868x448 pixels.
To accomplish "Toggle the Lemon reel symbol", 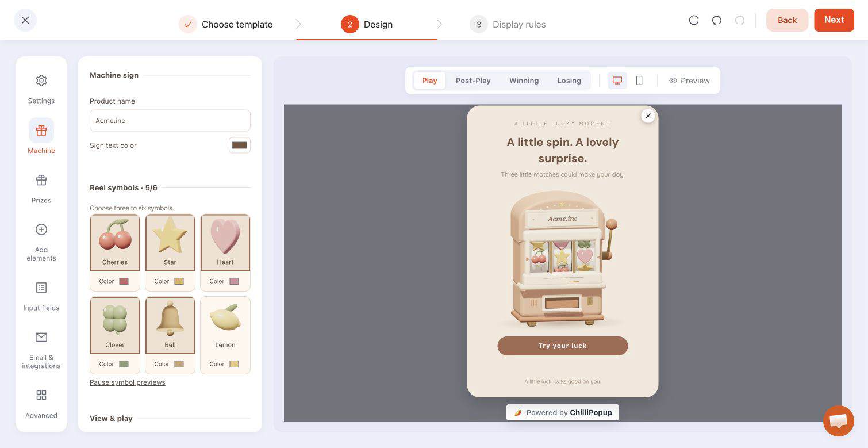I will (225, 325).
